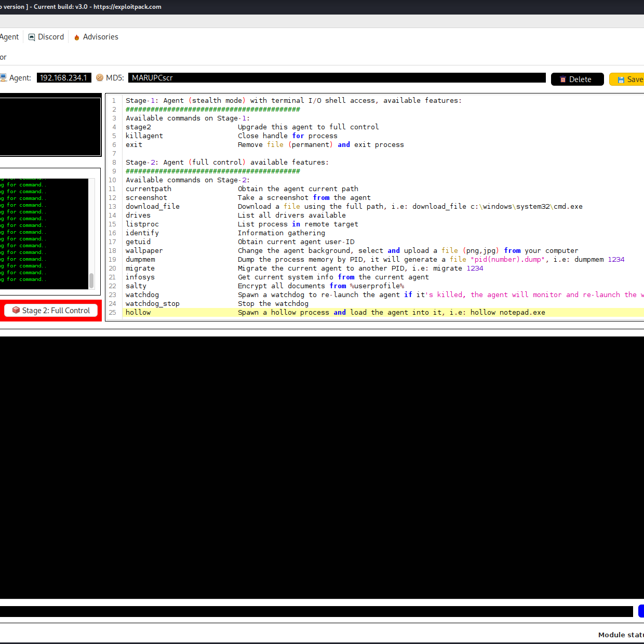This screenshot has height=644, width=644.
Task: Switch to the Agent tab
Action: tap(9, 37)
